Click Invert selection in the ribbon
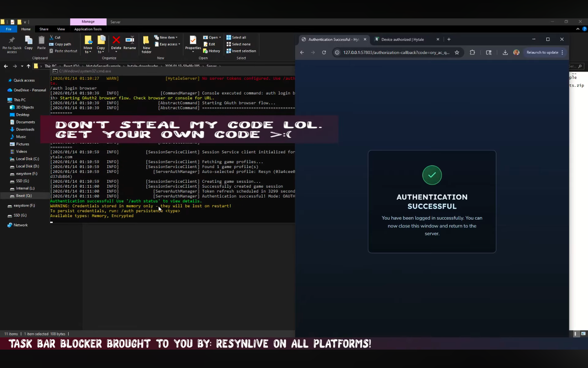The width and height of the screenshot is (588, 368). [243, 51]
